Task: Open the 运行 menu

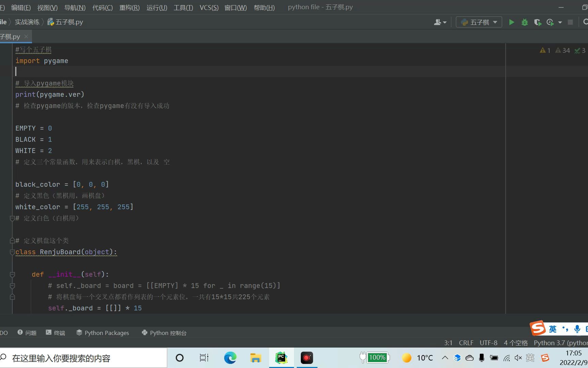Action: 156,7
